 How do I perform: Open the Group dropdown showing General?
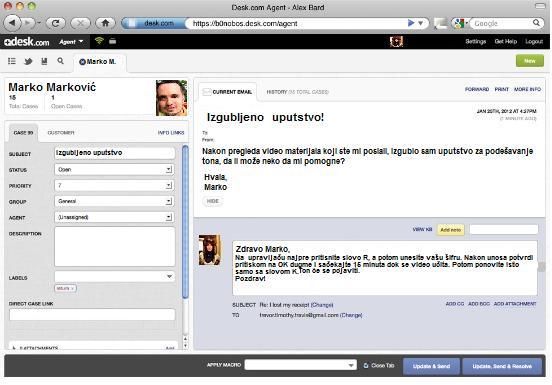114,201
